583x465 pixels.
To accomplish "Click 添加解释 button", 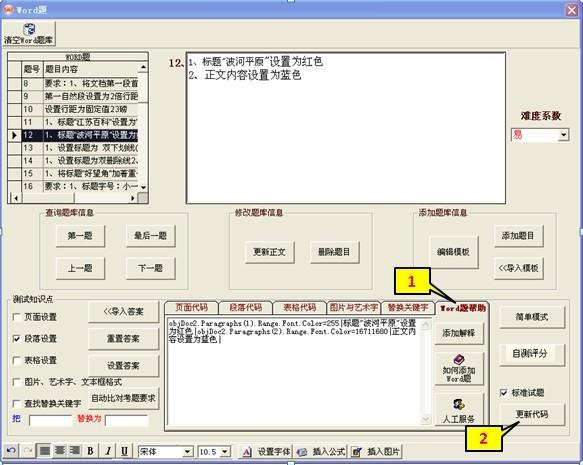I will tap(459, 333).
